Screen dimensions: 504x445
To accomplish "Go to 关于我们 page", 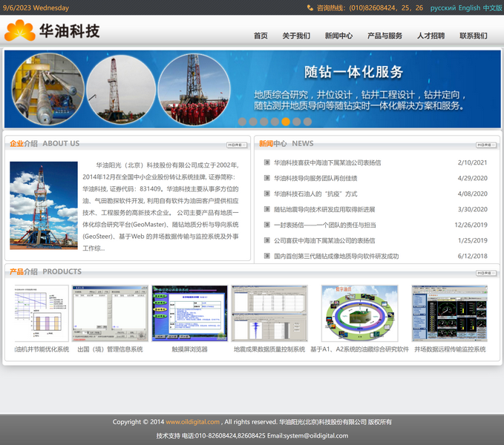I will (x=296, y=36).
